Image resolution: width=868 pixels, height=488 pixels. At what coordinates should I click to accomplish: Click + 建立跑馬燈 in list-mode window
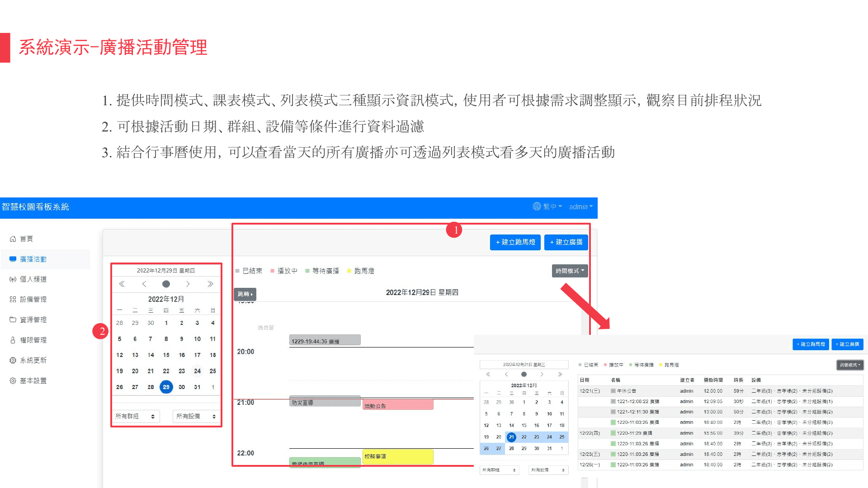(x=811, y=344)
